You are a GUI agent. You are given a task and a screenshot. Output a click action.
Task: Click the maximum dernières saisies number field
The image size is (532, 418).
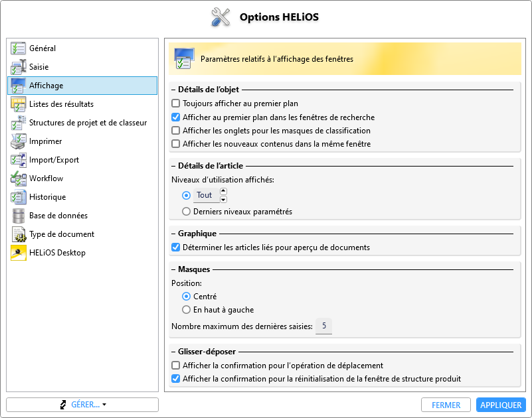pos(323,326)
